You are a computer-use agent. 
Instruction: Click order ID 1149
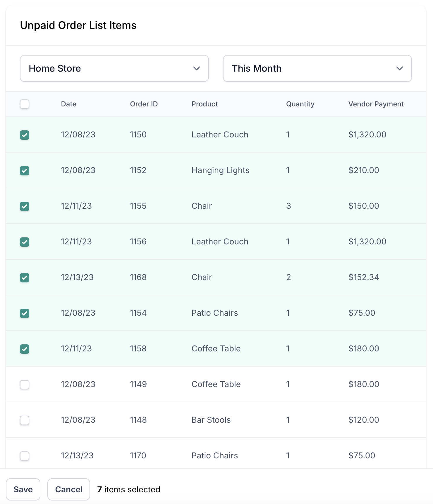pos(138,384)
